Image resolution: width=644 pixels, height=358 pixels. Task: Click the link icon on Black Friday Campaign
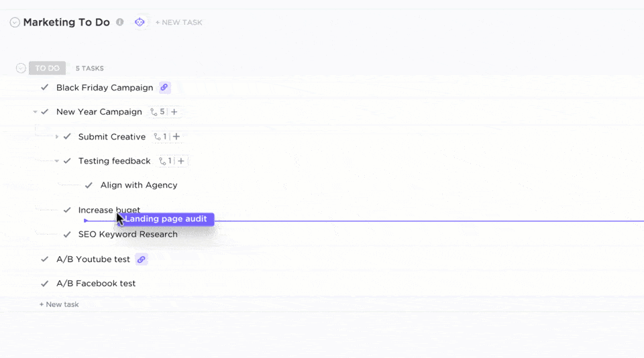164,88
